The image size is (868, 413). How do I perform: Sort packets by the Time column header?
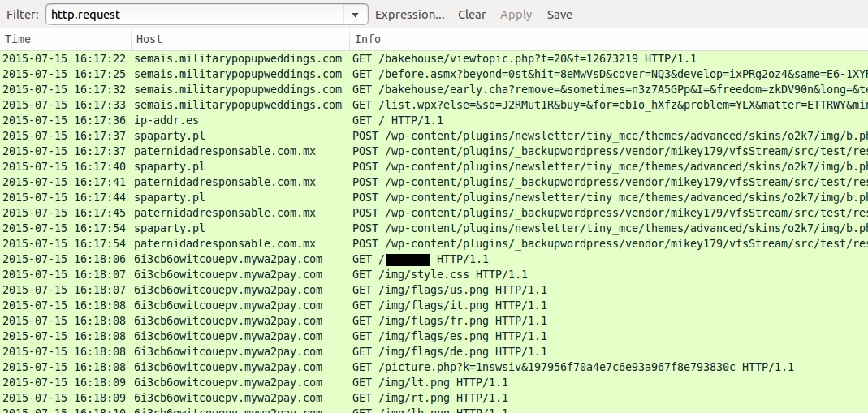(x=65, y=39)
